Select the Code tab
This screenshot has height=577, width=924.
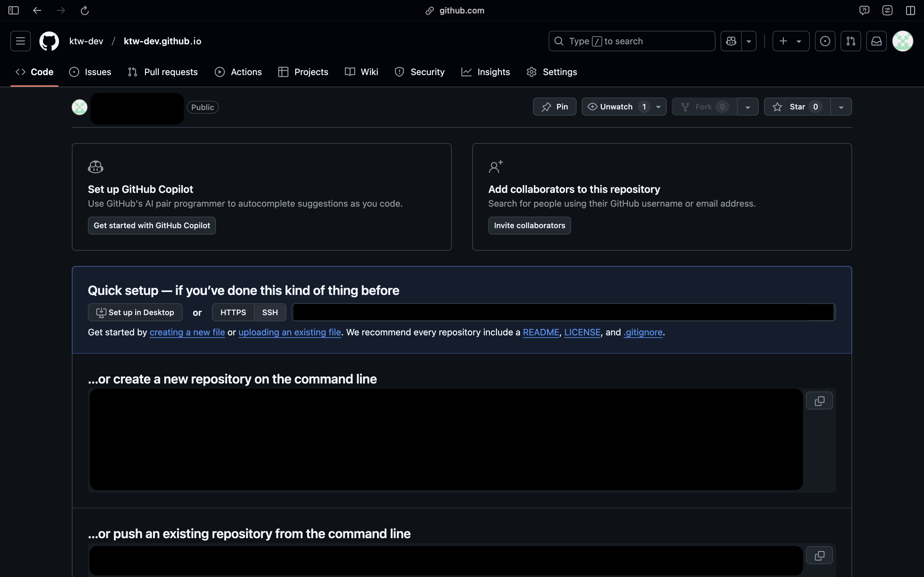pyautogui.click(x=34, y=72)
